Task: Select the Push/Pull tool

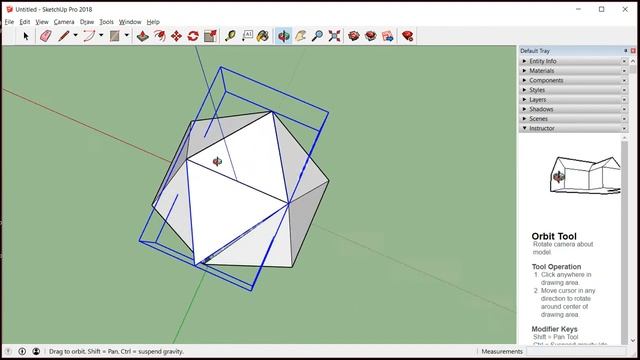Action: [142, 36]
